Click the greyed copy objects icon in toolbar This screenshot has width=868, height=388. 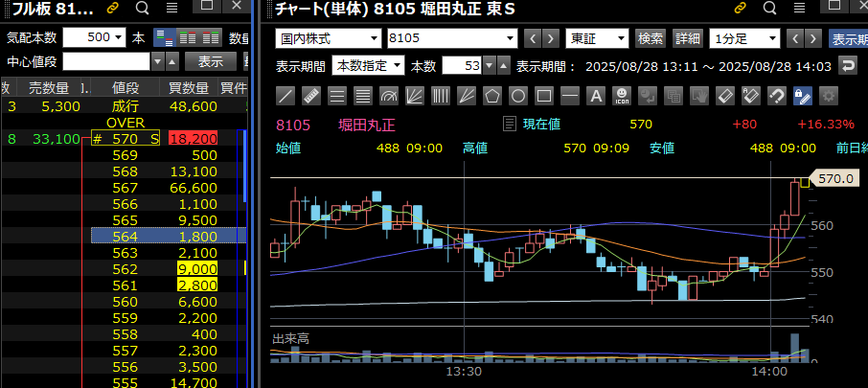click(674, 97)
